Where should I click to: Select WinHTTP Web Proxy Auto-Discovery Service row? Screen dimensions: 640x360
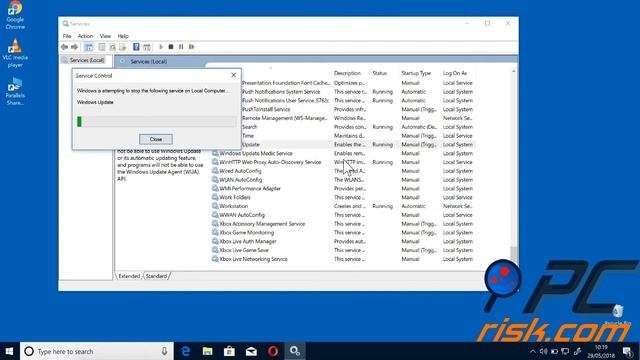(x=343, y=162)
